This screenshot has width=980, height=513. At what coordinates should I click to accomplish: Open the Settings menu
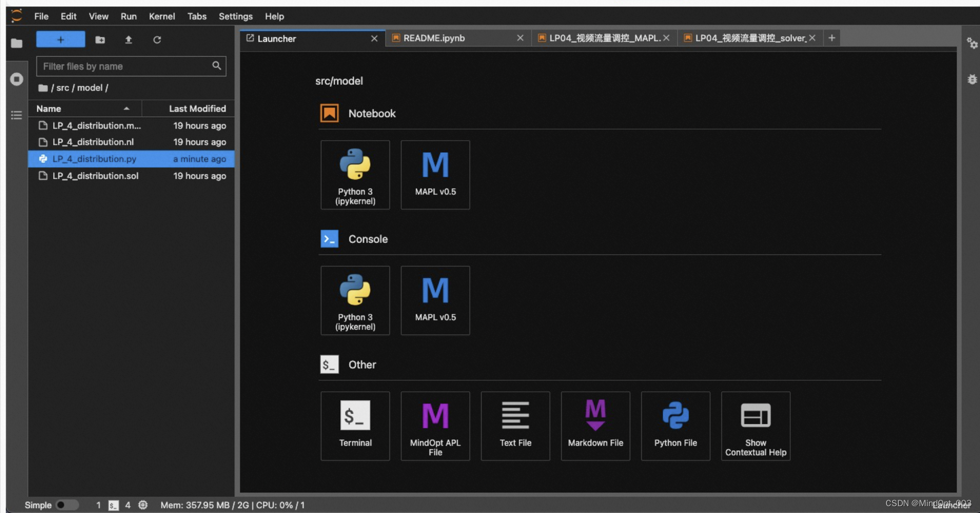(x=236, y=16)
